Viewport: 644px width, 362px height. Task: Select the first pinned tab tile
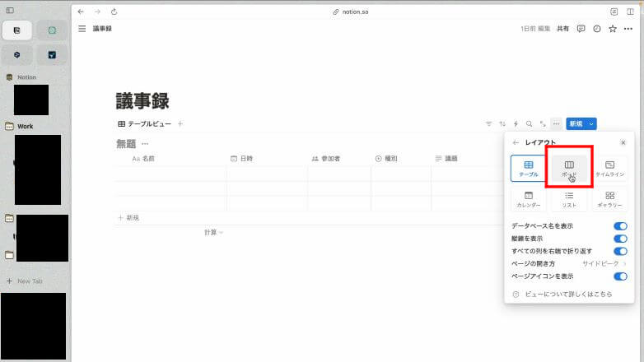tap(16, 30)
